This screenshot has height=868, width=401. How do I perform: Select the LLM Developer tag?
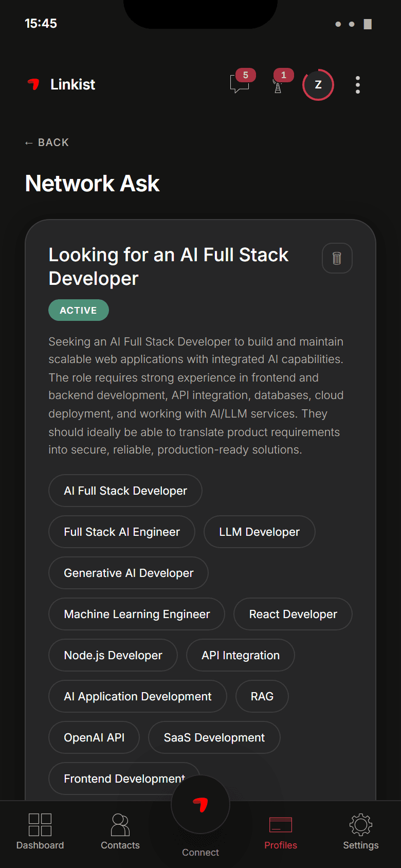[x=260, y=532]
